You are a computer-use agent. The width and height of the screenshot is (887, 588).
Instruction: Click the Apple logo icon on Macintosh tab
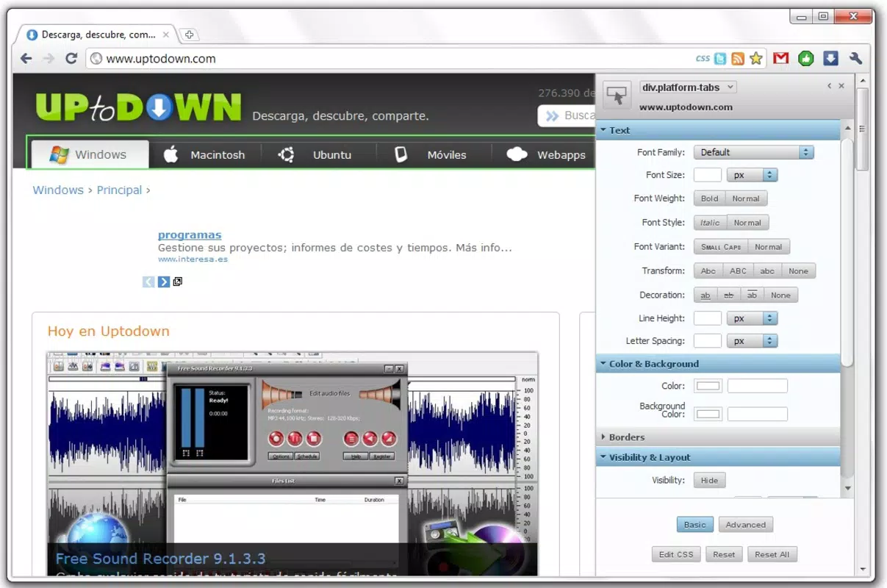coord(170,154)
